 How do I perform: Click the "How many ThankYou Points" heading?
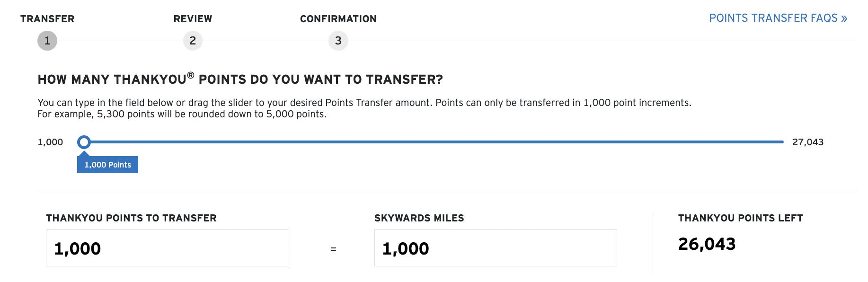click(240, 79)
